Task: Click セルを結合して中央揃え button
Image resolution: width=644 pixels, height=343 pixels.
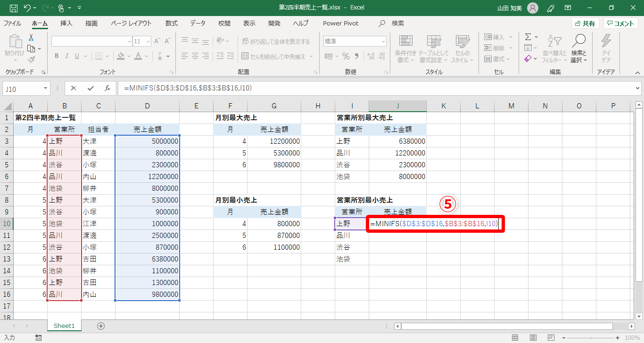Action: tap(277, 57)
